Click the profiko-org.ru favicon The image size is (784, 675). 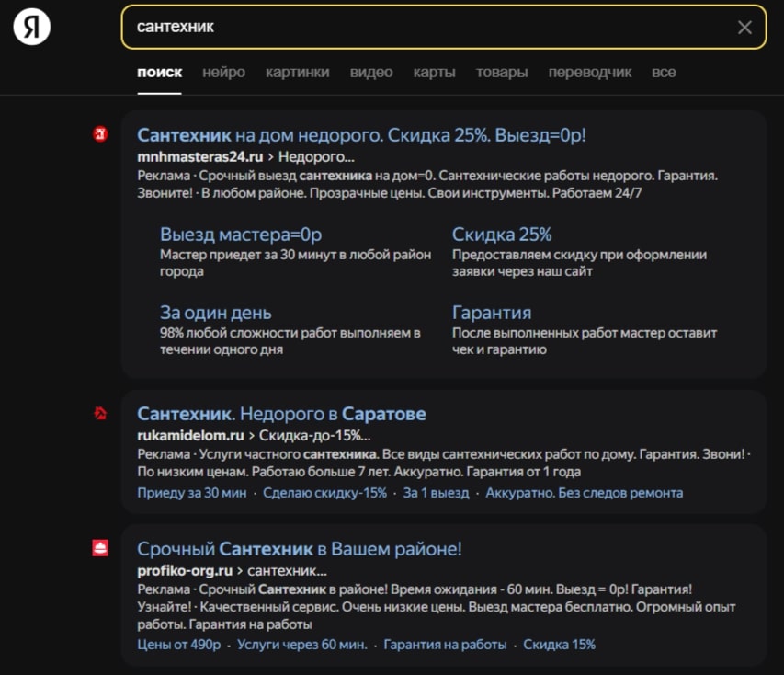click(x=100, y=548)
